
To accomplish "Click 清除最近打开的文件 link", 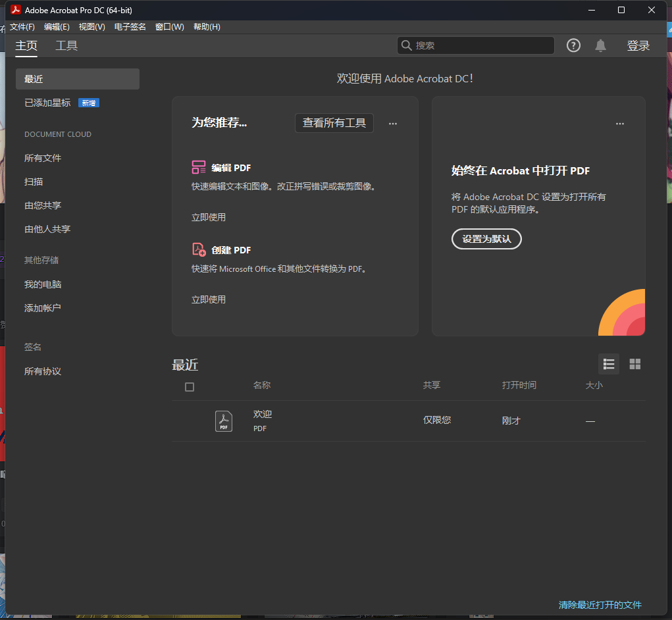I will coord(600,604).
